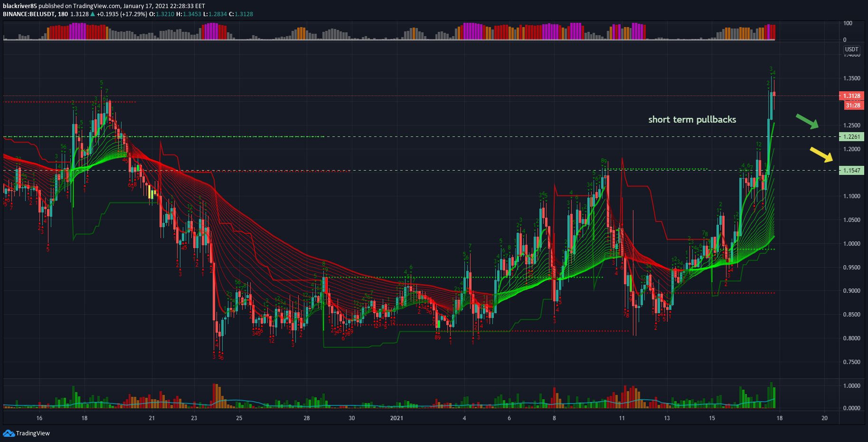Click the 1.1547 price level label

click(851, 170)
